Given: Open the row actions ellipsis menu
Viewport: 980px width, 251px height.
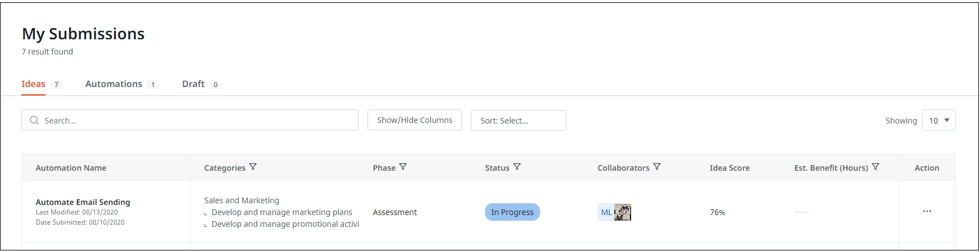Looking at the screenshot, I should point(927,211).
